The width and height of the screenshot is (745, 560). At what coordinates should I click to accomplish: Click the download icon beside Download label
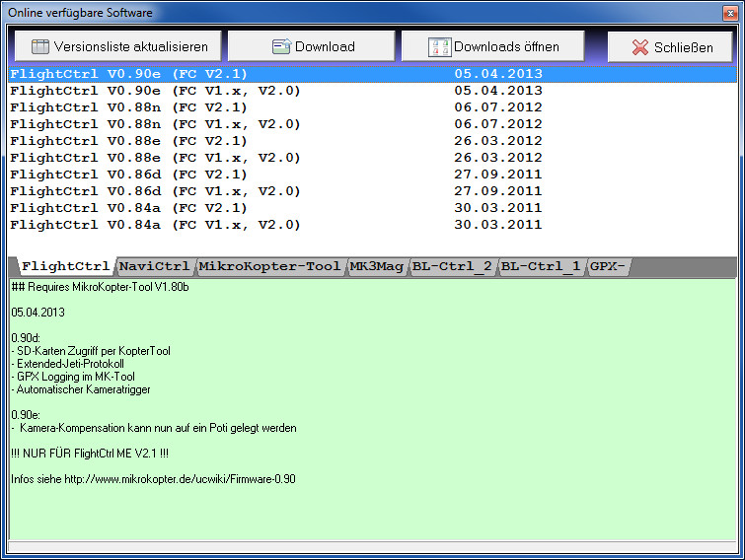click(281, 46)
